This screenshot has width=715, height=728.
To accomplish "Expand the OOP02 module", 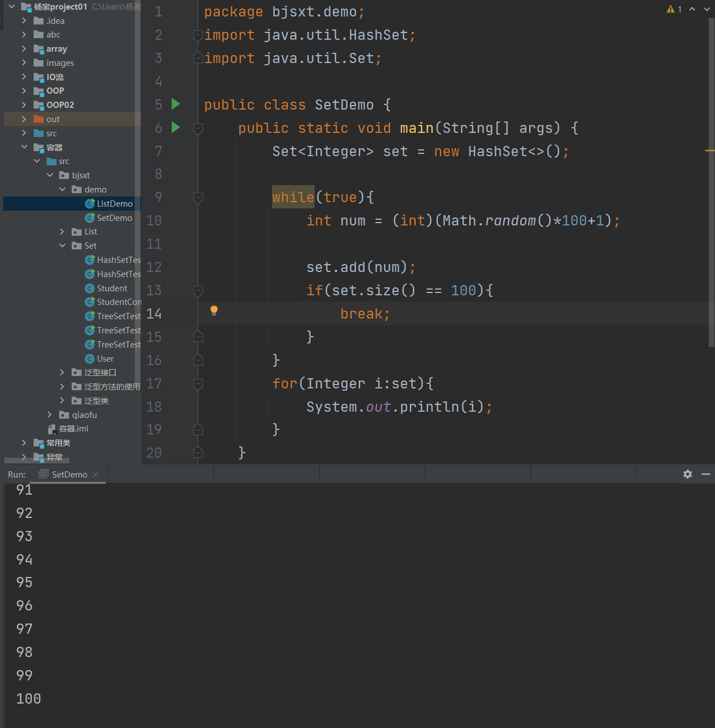I will coord(24,104).
